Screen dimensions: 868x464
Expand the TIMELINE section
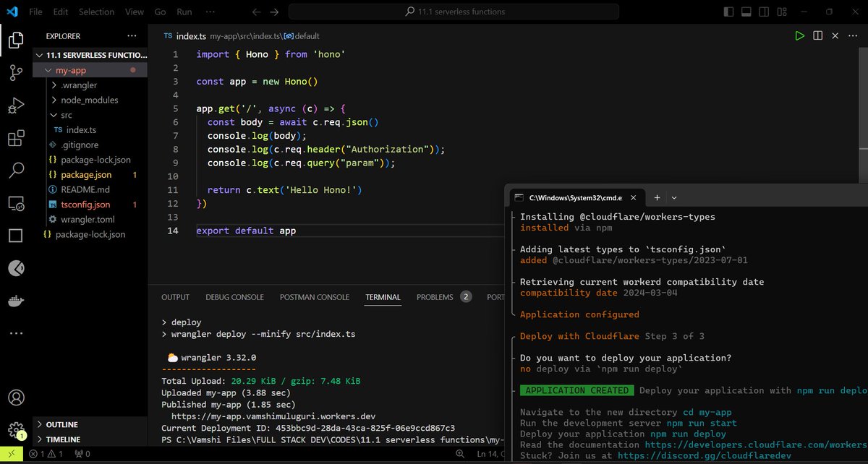[90, 439]
